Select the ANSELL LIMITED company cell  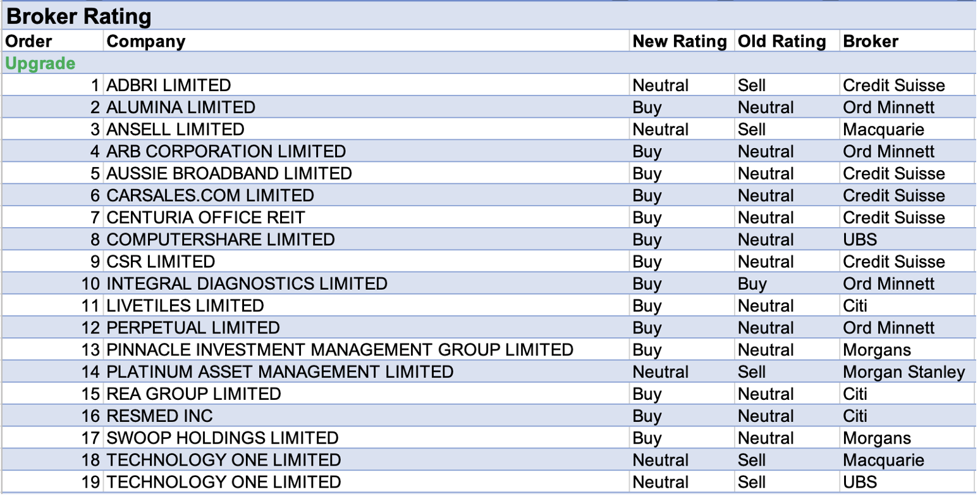pyautogui.click(x=175, y=130)
